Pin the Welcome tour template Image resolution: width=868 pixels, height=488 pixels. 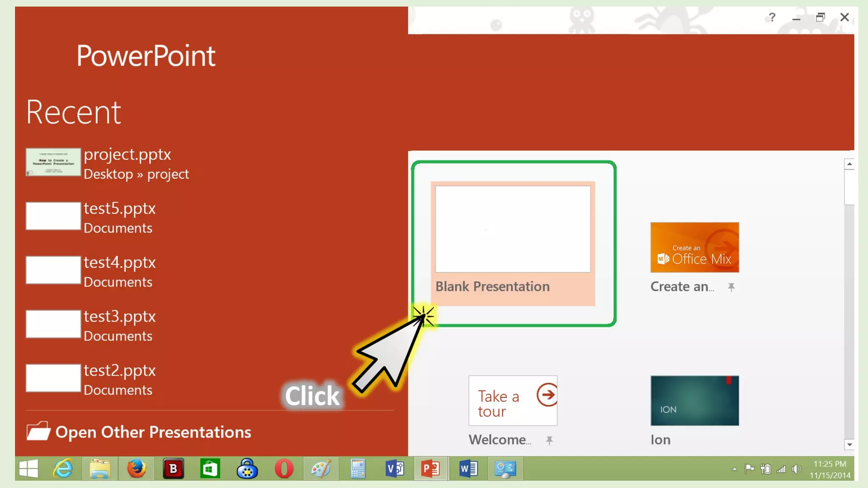(549, 441)
